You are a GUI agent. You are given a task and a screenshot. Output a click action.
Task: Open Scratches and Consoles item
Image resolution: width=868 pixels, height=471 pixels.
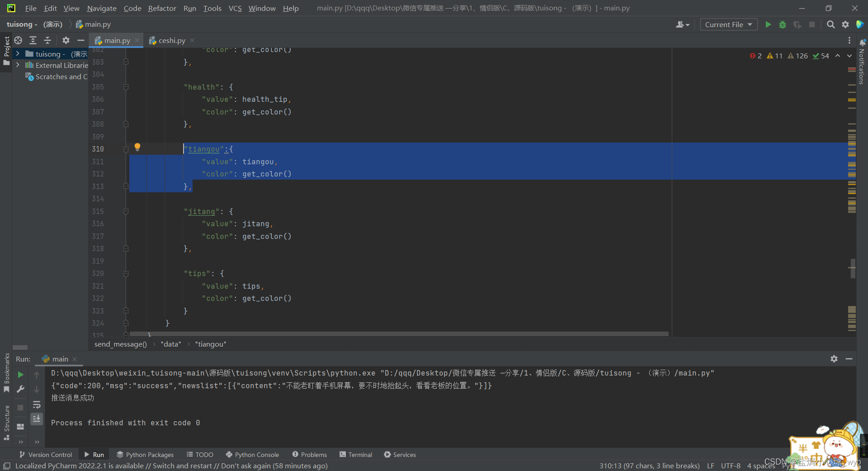[57, 76]
